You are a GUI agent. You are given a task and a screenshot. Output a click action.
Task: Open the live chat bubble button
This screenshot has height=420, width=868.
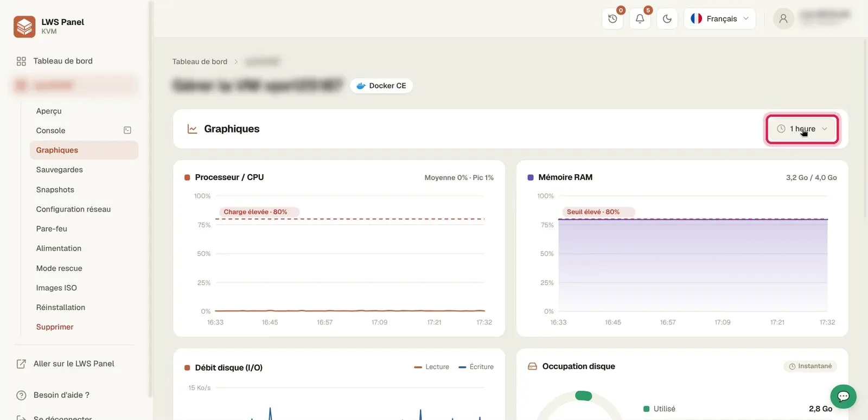click(843, 397)
